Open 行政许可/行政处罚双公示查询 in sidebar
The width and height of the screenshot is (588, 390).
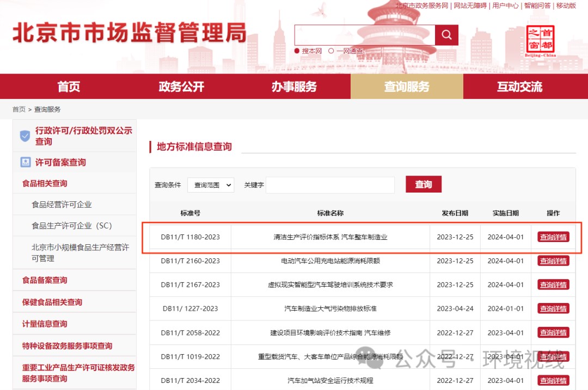[84, 136]
